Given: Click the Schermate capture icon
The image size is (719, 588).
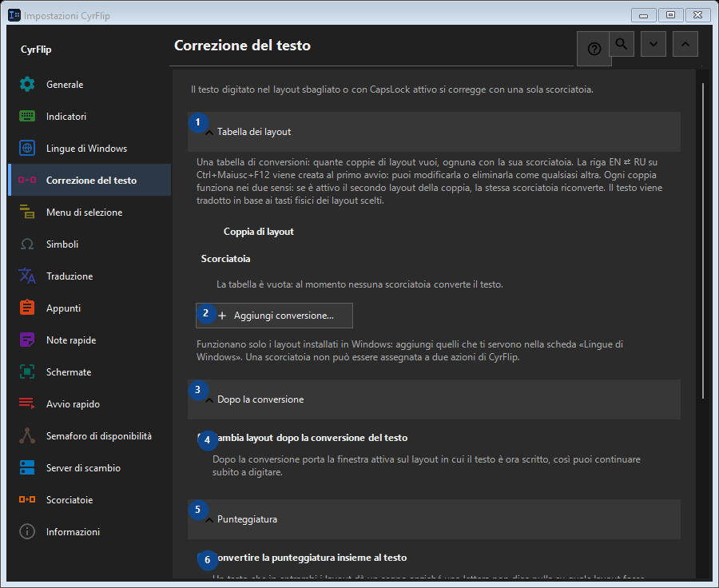Looking at the screenshot, I should click(x=27, y=372).
